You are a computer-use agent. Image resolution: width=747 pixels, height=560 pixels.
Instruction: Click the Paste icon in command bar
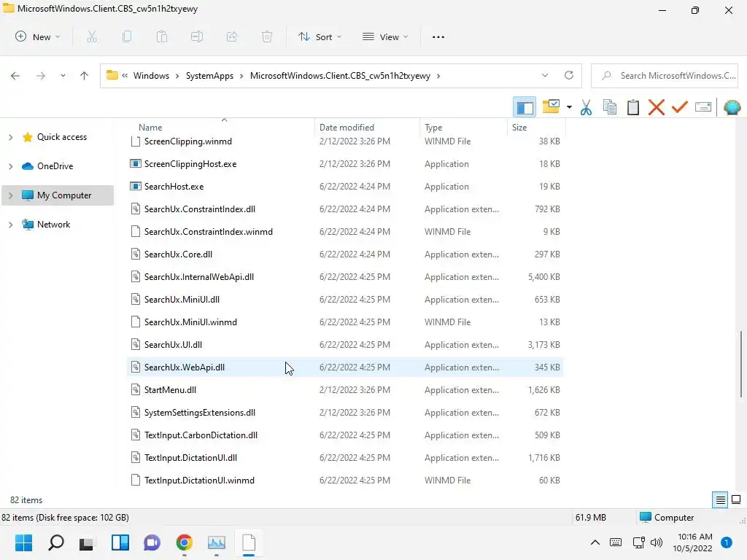pos(162,36)
